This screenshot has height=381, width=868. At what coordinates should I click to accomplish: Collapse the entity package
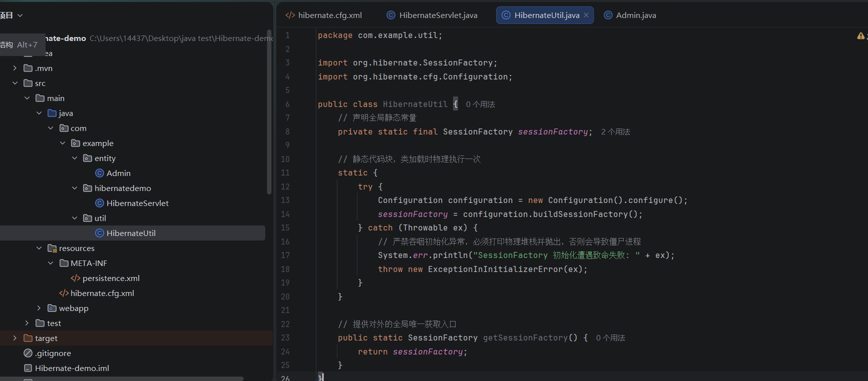[x=75, y=158]
